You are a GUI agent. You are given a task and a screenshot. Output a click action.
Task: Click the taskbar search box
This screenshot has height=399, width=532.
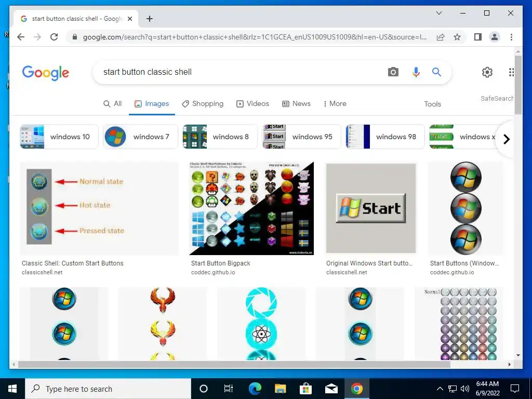(108, 389)
